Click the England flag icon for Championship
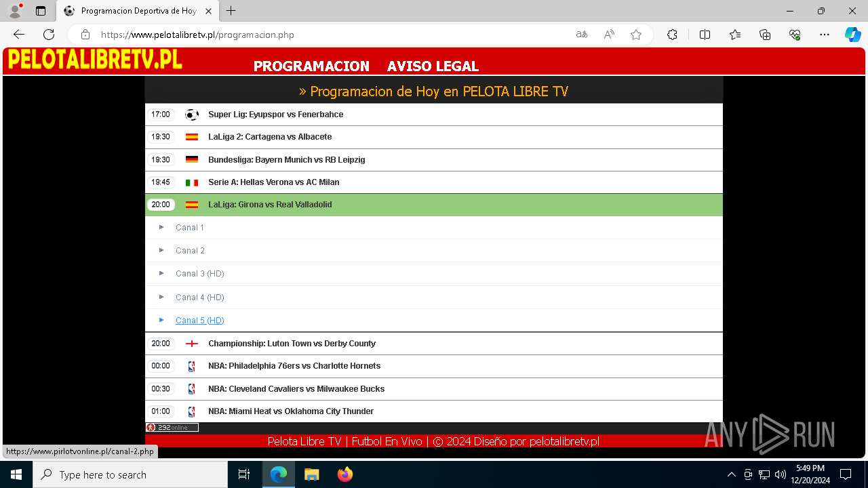This screenshot has height=488, width=868. coord(192,344)
